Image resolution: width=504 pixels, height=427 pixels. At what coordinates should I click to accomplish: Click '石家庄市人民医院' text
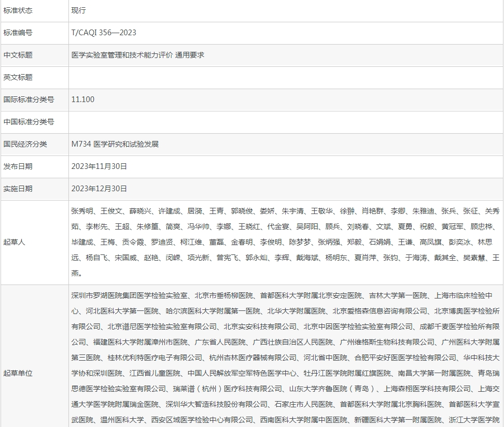(304, 404)
